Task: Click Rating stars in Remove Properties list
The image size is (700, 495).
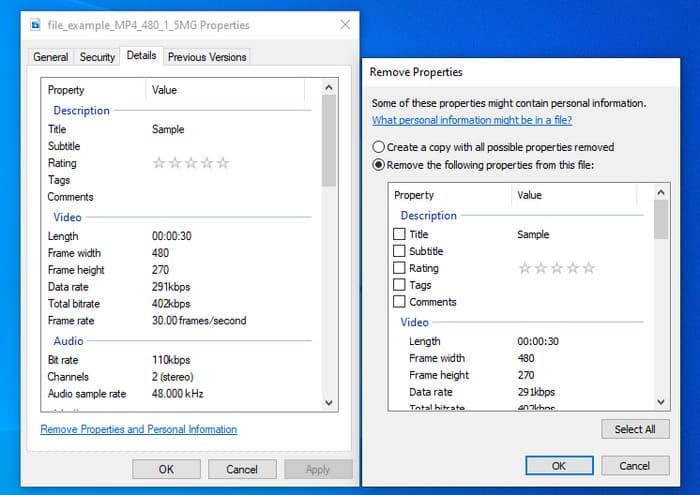Action: tap(556, 268)
